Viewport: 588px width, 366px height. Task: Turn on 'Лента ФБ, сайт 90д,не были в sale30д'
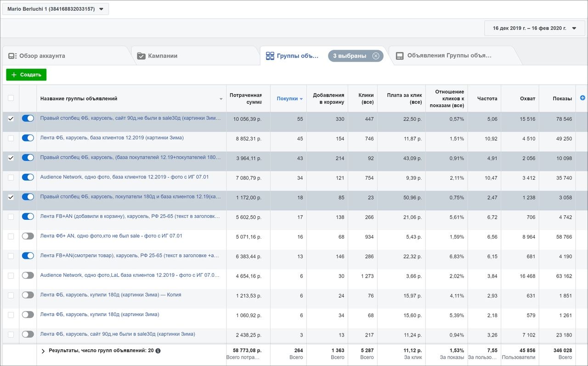coord(28,334)
